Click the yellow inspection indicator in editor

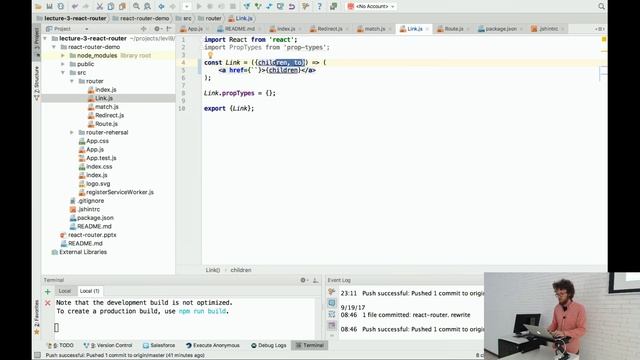[604, 39]
